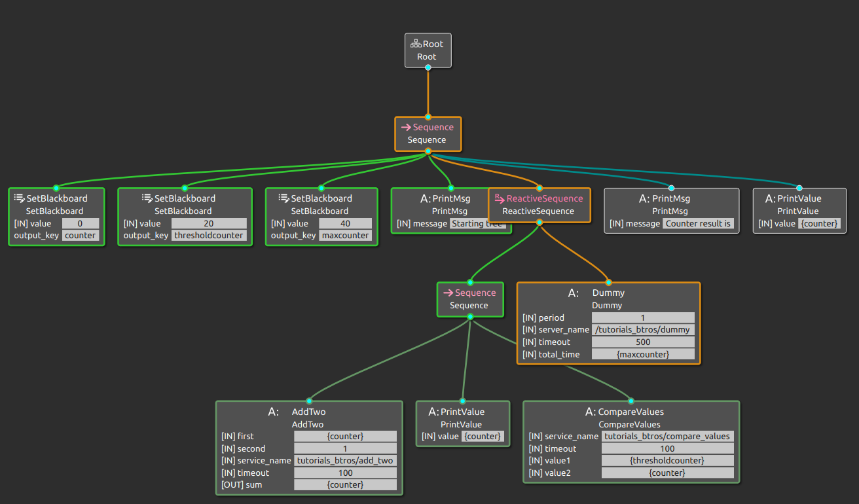The image size is (859, 504).
Task: Click the input port atop the CompareValues node
Action: tap(631, 401)
